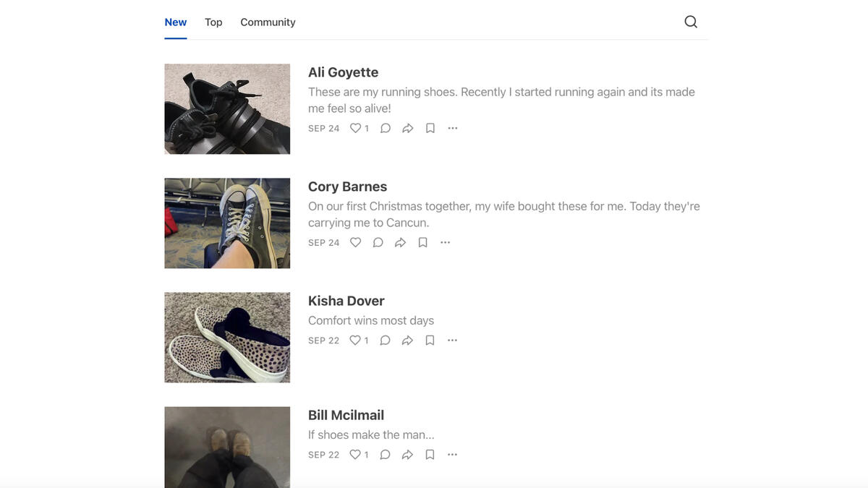868x488 pixels.
Task: Like Cory Barnes's Cancun post
Action: click(355, 242)
